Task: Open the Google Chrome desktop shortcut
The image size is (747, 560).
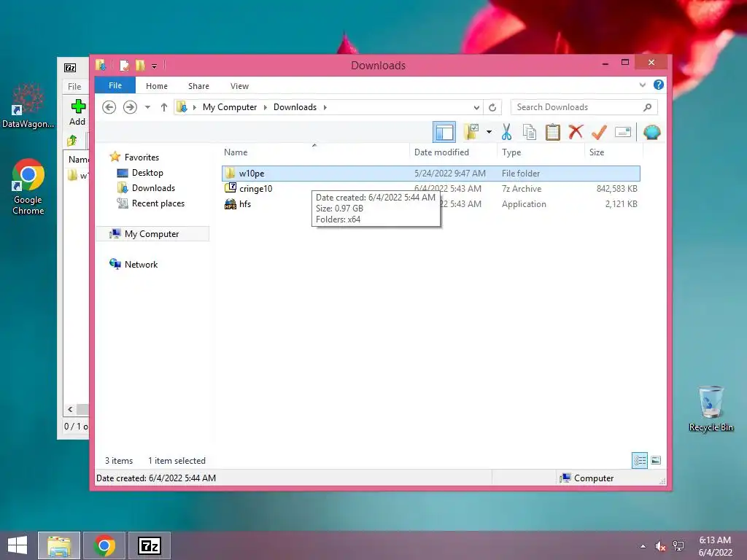Action: pos(28,186)
